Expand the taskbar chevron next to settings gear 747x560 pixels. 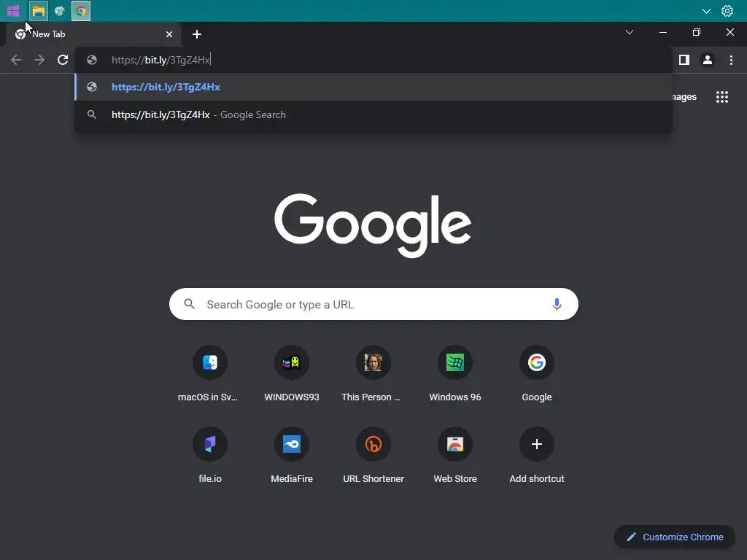[706, 11]
